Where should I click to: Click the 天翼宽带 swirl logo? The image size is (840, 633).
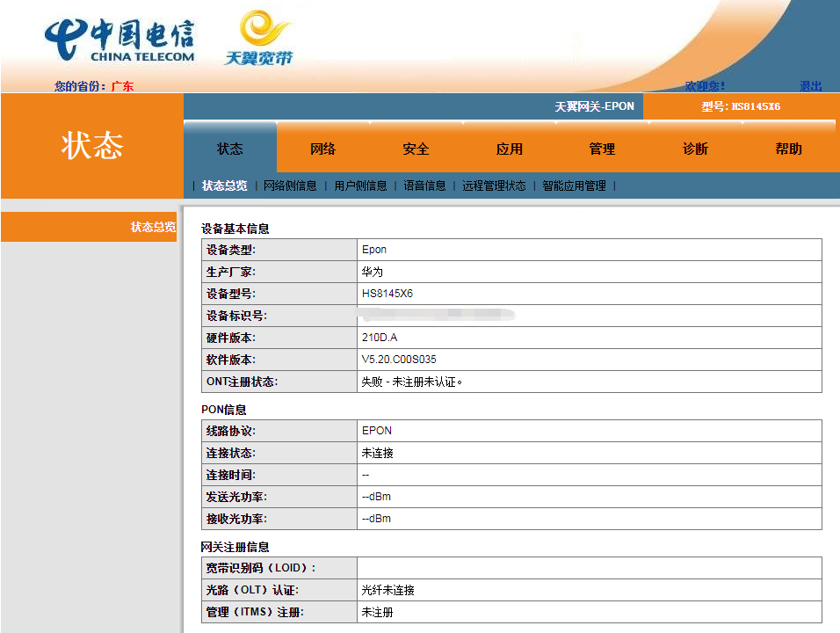pos(261,39)
